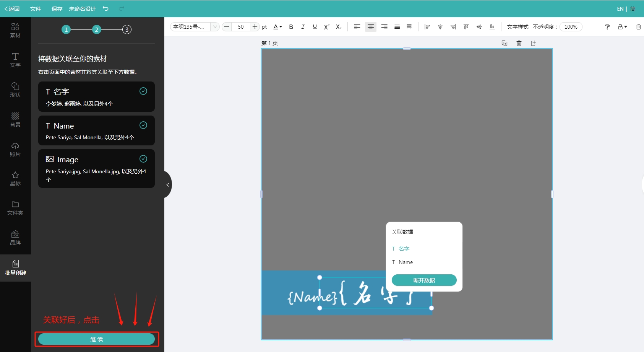
Task: Open the 文件 menu
Action: [x=35, y=8]
